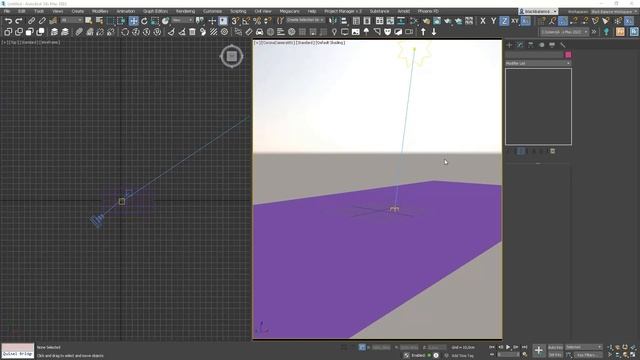
Task: Open the key filter Selected dropdown
Action: 583,347
